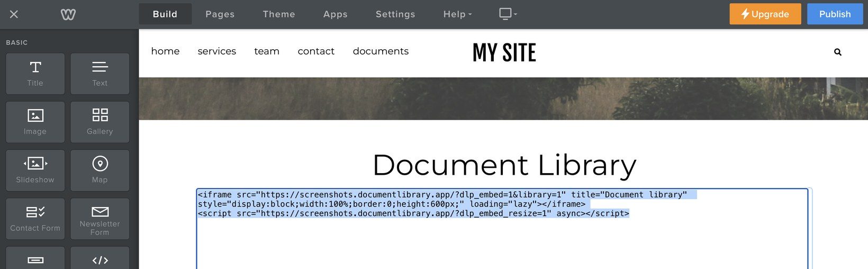Switch to the Pages tab
Screen dimensions: 868x269
pos(220,14)
